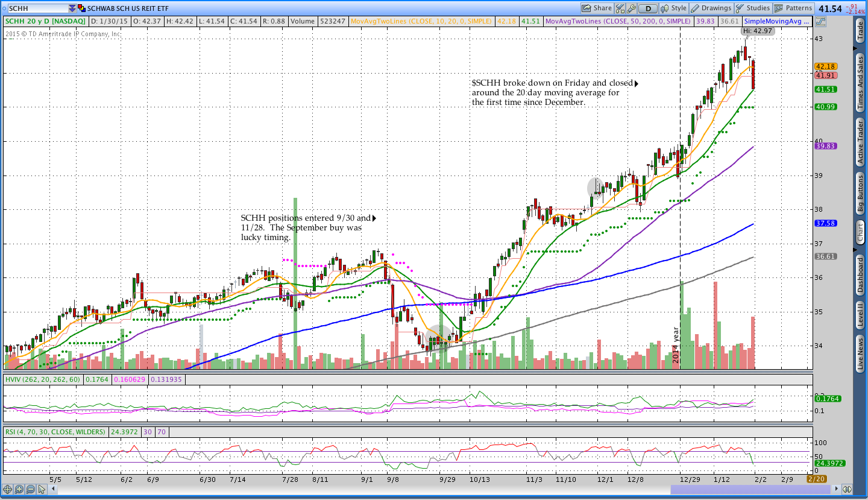Screen dimensions: 868x500
Task: Click the Volume 523247 label
Action: coord(318,21)
